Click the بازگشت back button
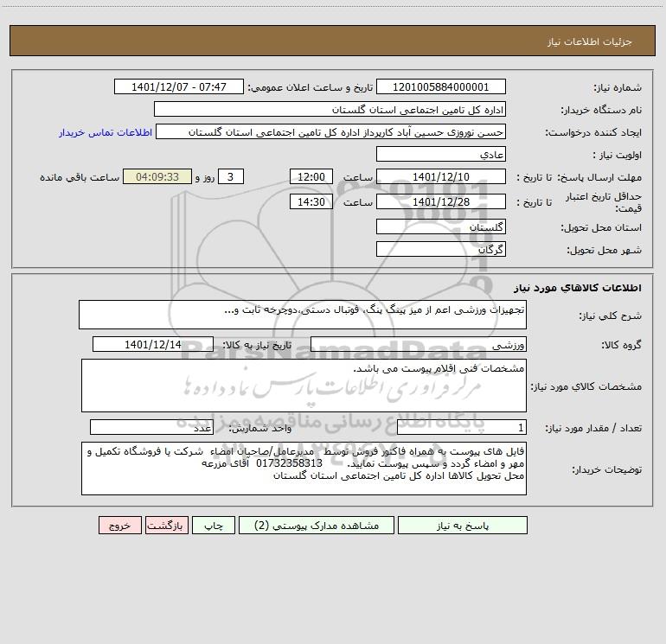 coord(166,525)
